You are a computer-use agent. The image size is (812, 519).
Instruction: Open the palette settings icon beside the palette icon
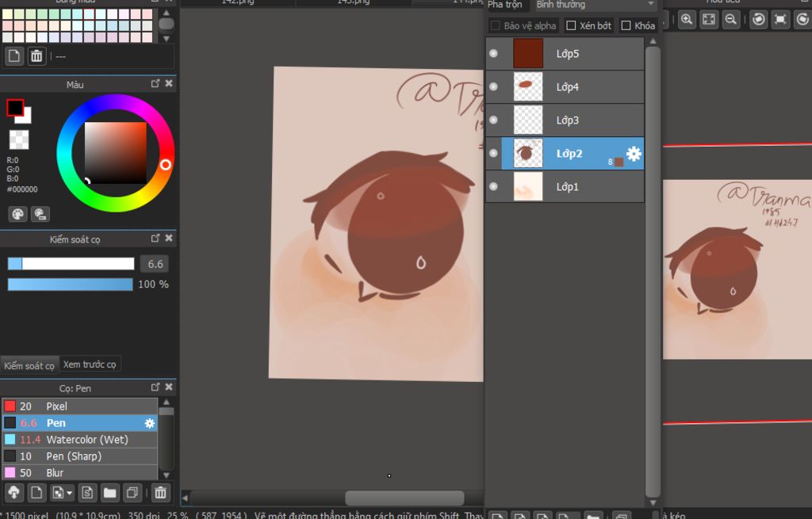pyautogui.click(x=40, y=214)
